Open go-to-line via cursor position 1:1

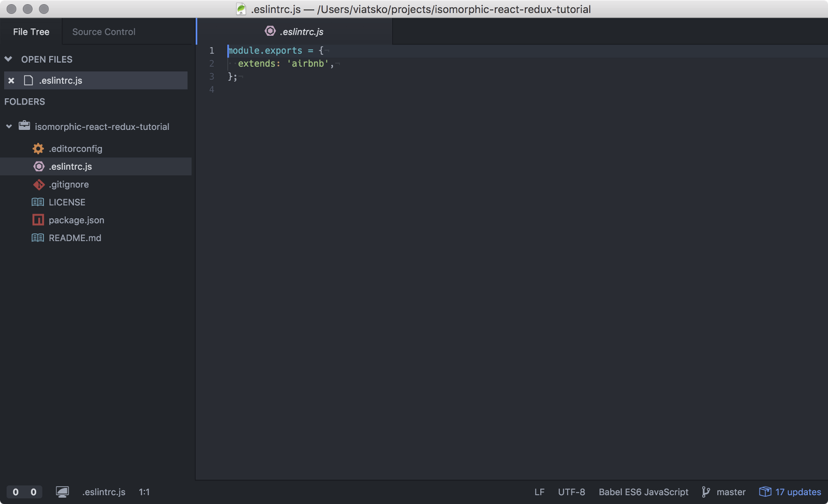[x=144, y=492]
